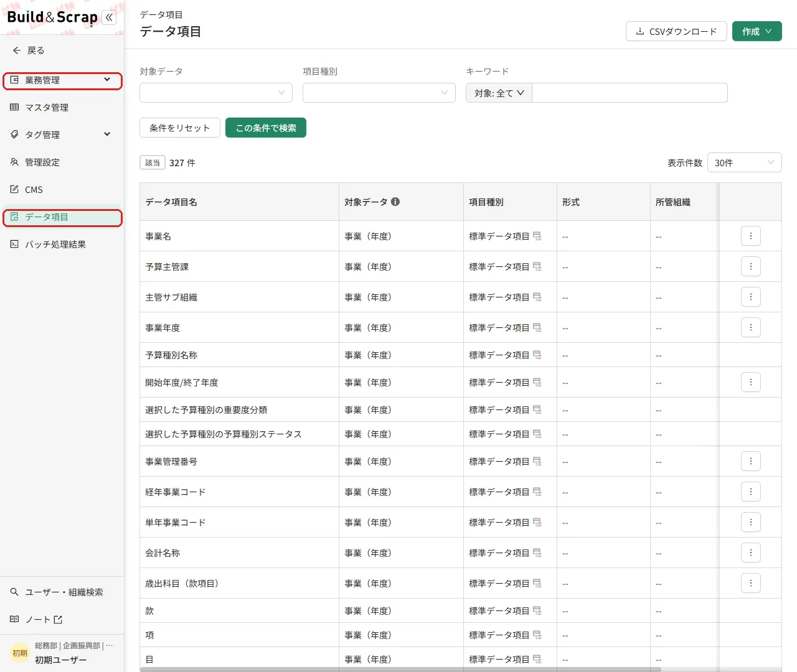Click the 条件をリセット button
This screenshot has width=797, height=672.
click(x=180, y=128)
